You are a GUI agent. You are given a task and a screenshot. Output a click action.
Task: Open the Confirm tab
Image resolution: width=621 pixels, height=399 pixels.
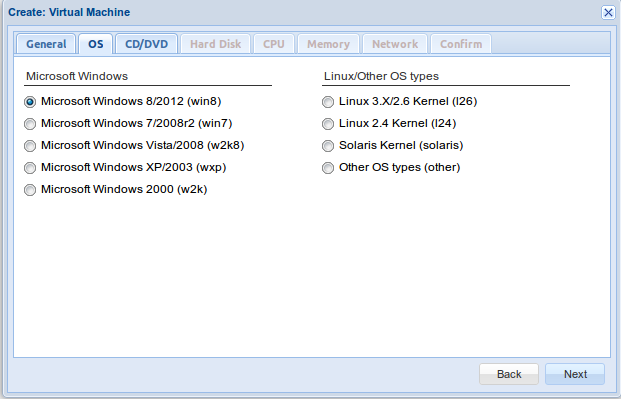click(461, 44)
